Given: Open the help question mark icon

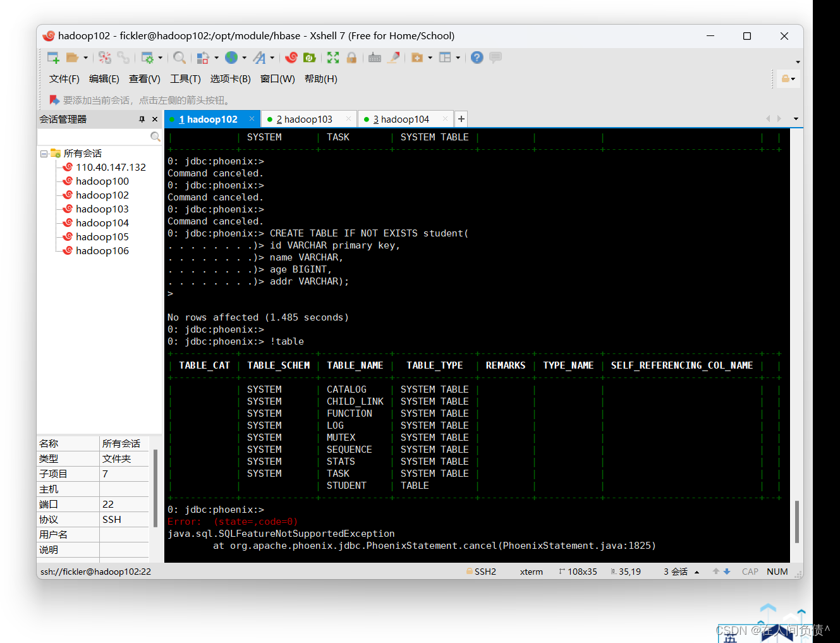Looking at the screenshot, I should point(476,58).
